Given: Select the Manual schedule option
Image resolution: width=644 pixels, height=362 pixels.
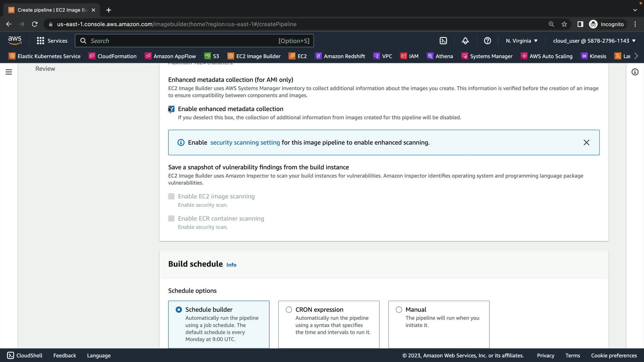Looking at the screenshot, I should coord(399,310).
